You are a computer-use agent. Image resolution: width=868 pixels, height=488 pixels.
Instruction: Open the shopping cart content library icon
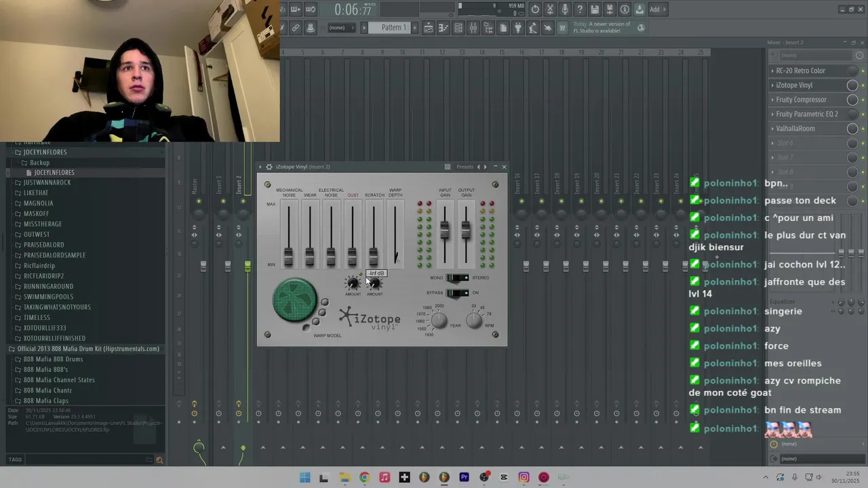click(562, 28)
